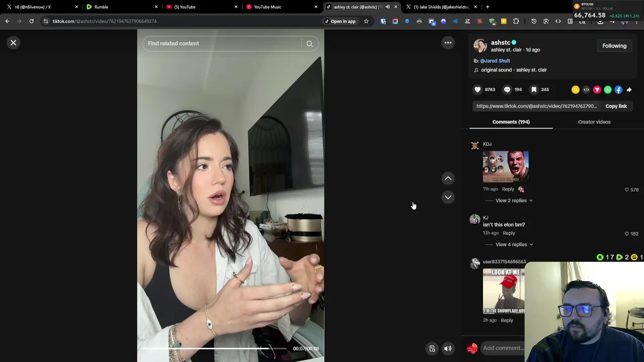Click the address bar URL
This screenshot has height=362, width=644.
[x=104, y=21]
